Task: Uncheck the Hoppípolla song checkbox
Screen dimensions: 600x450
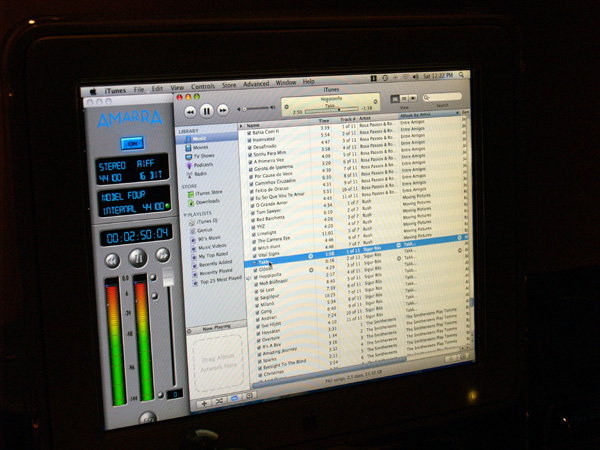Action: (x=256, y=277)
